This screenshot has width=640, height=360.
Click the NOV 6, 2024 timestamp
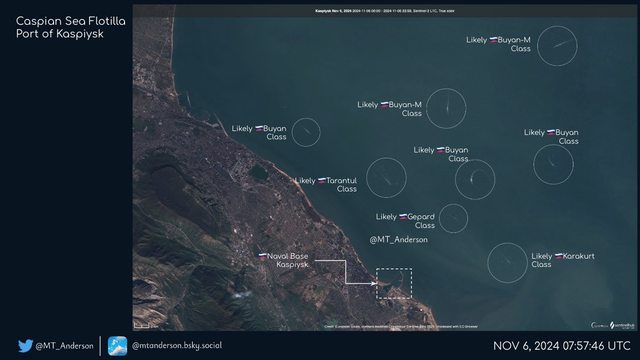click(x=562, y=346)
